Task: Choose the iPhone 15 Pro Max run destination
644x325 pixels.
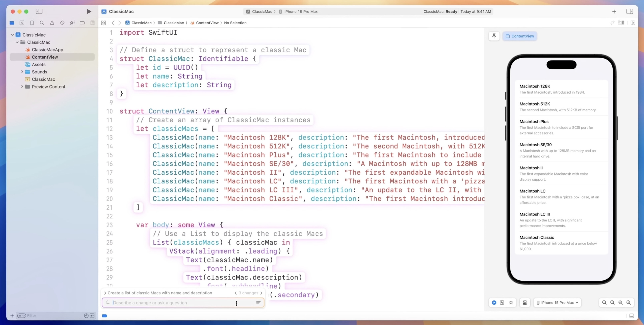Action: coord(298,12)
